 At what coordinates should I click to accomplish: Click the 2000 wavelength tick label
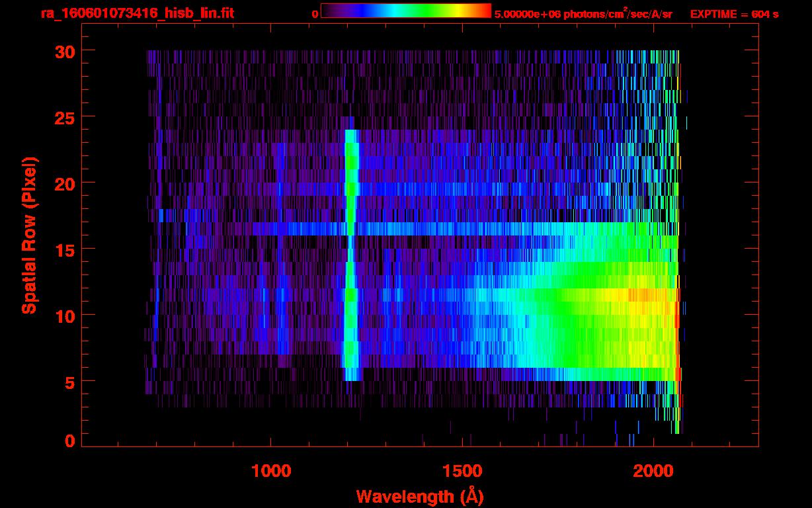653,471
